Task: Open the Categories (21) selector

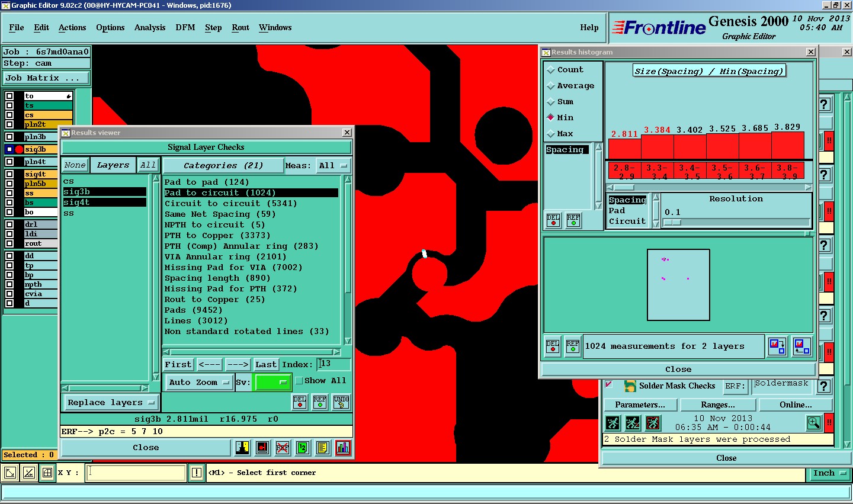Action: (223, 166)
